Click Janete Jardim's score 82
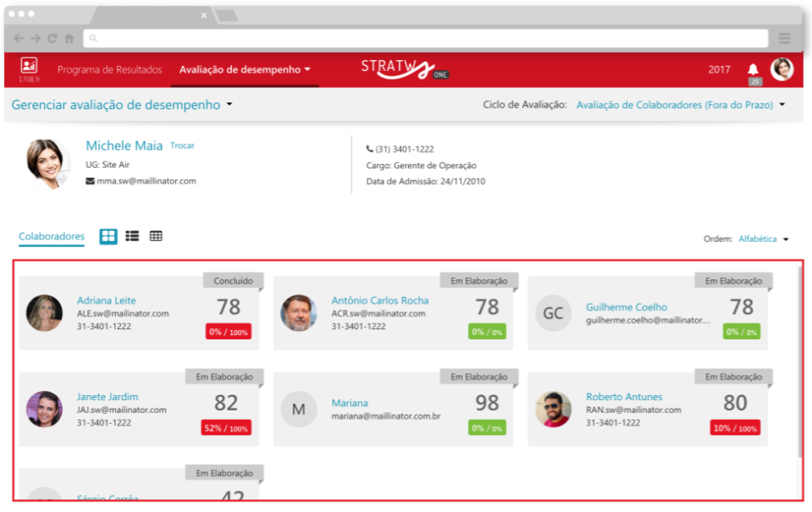Viewport: 812px width, 512px height. pyautogui.click(x=227, y=403)
